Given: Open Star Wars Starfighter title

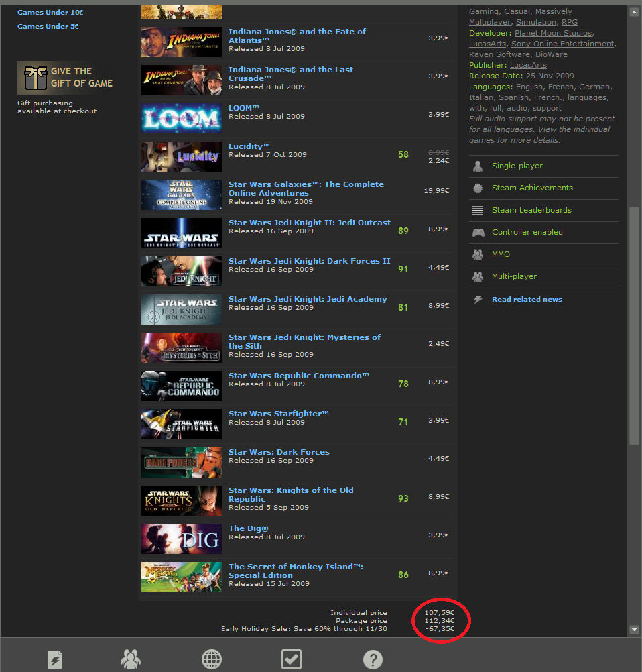Looking at the screenshot, I should (278, 414).
